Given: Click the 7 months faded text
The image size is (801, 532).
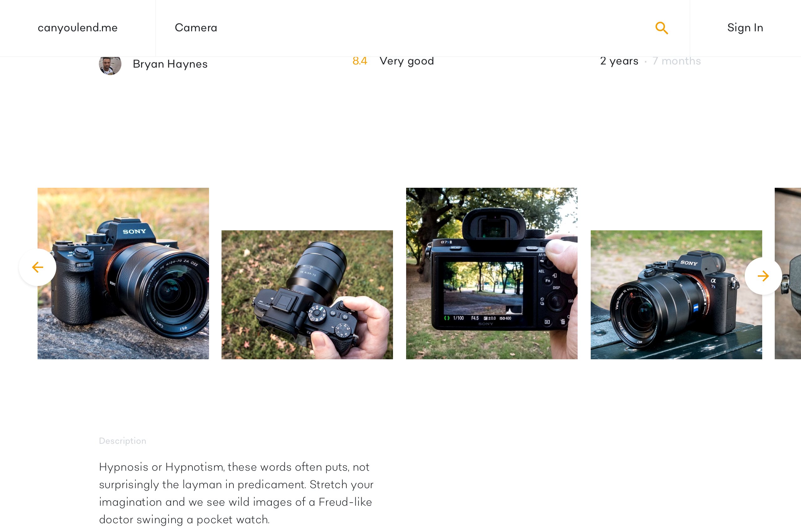Looking at the screenshot, I should coord(676,61).
